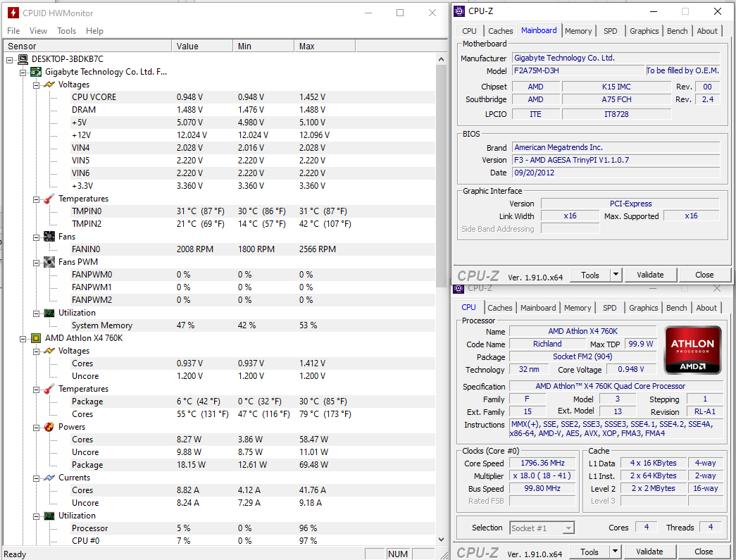Collapse the Fans PWM group
The image size is (736, 560).
pos(36,263)
